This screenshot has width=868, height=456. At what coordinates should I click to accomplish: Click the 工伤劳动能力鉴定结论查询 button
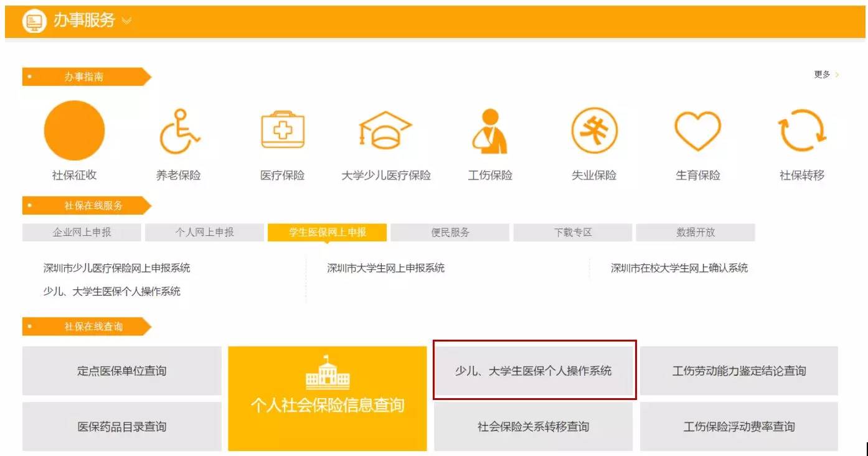tap(739, 371)
